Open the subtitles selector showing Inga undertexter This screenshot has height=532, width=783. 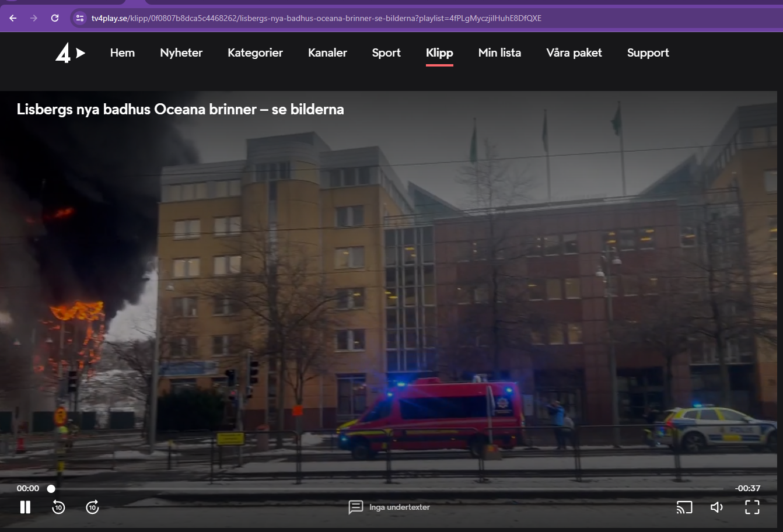389,507
